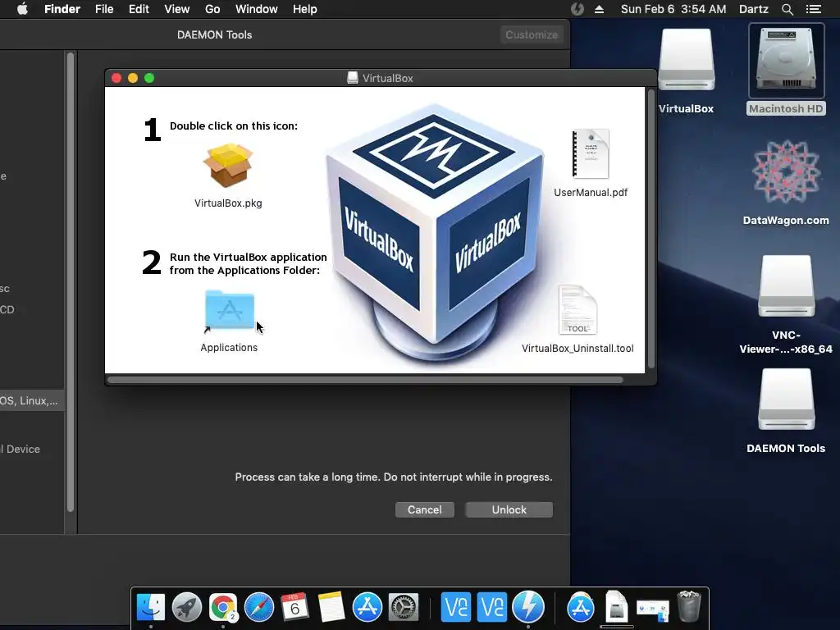Click the VirtualBox title bar disk proxy icon

tap(353, 78)
